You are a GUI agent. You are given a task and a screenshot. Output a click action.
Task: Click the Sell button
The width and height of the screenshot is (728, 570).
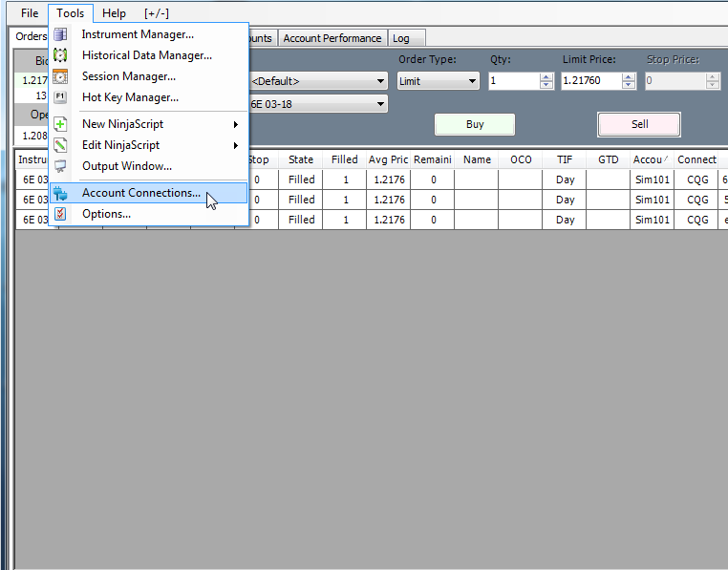coord(639,124)
